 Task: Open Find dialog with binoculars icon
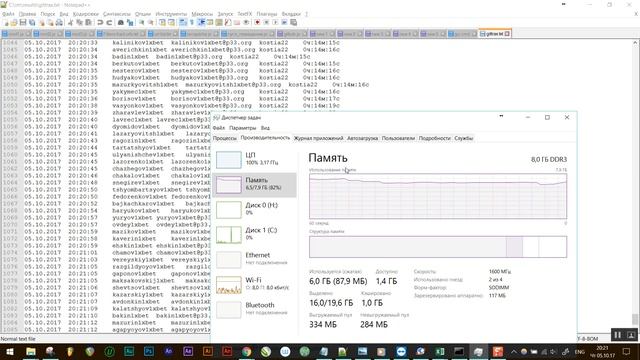coord(121,22)
